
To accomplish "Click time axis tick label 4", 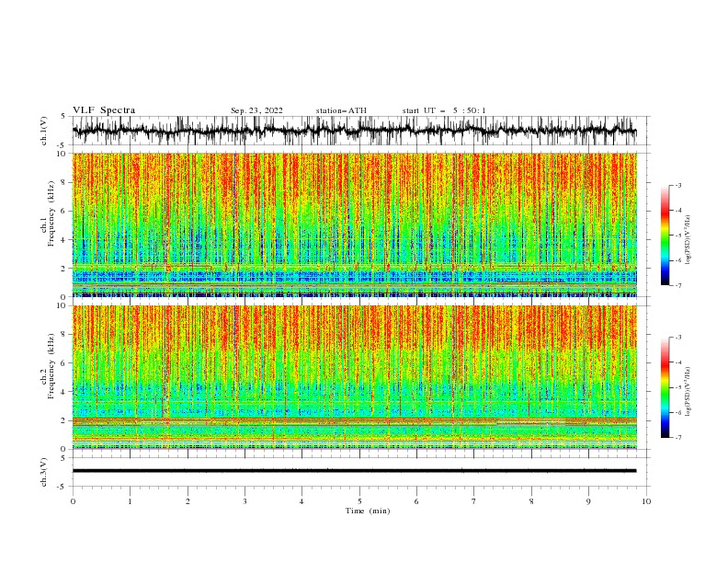I will tap(301, 501).
